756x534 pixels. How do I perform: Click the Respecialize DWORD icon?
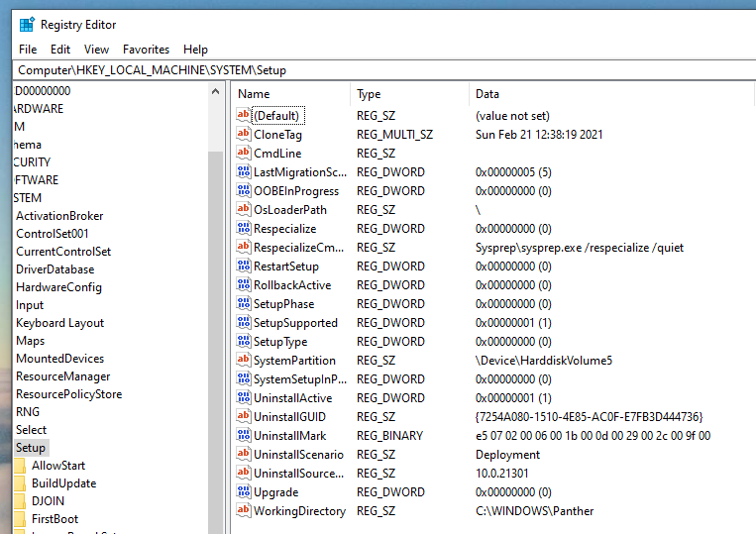(x=244, y=228)
